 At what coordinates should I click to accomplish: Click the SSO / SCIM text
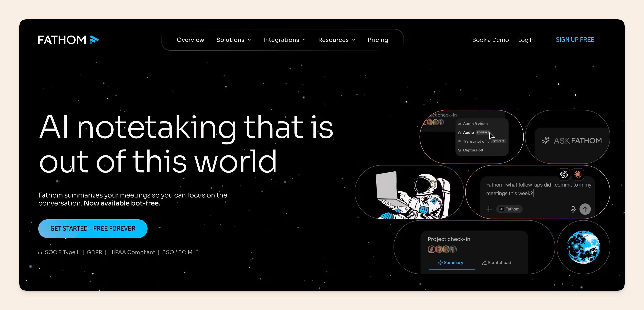177,252
